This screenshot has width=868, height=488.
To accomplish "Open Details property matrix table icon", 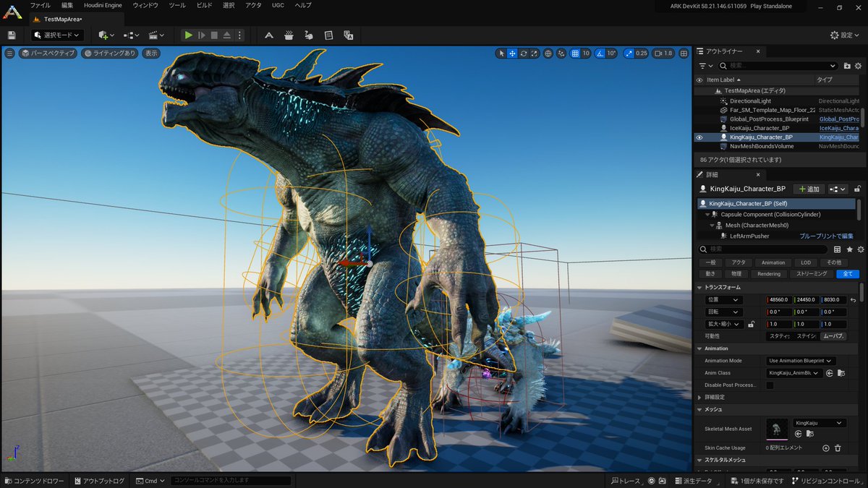I will 838,249.
